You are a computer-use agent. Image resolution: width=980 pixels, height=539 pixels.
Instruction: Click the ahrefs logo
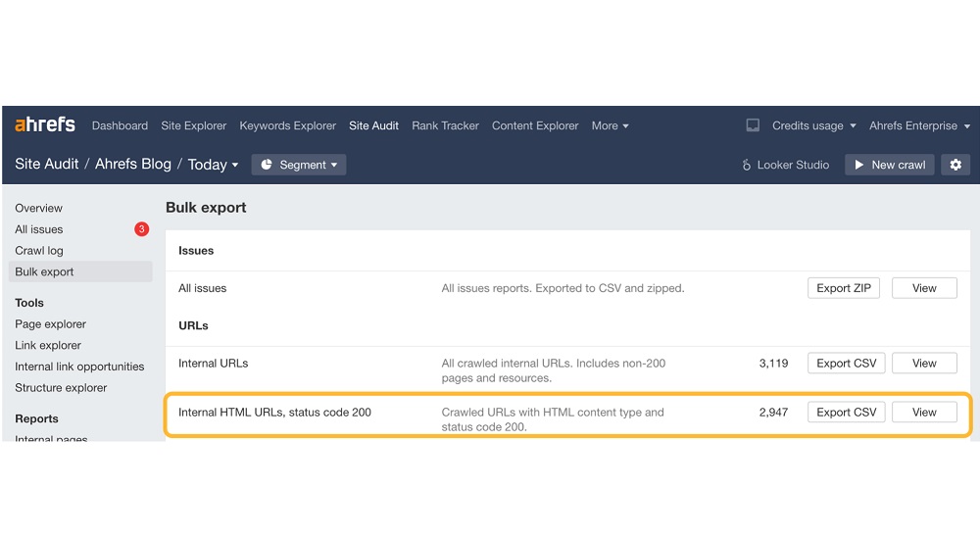(45, 124)
